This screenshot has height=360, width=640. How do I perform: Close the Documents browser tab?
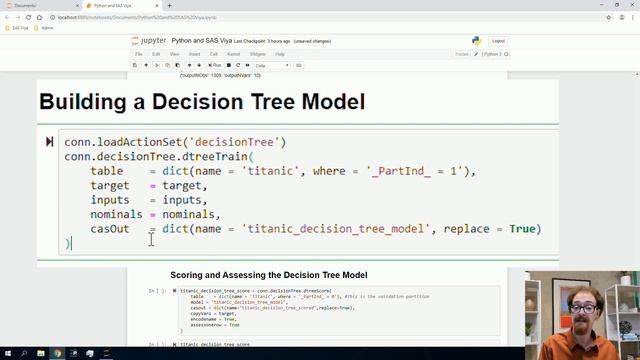click(77, 6)
